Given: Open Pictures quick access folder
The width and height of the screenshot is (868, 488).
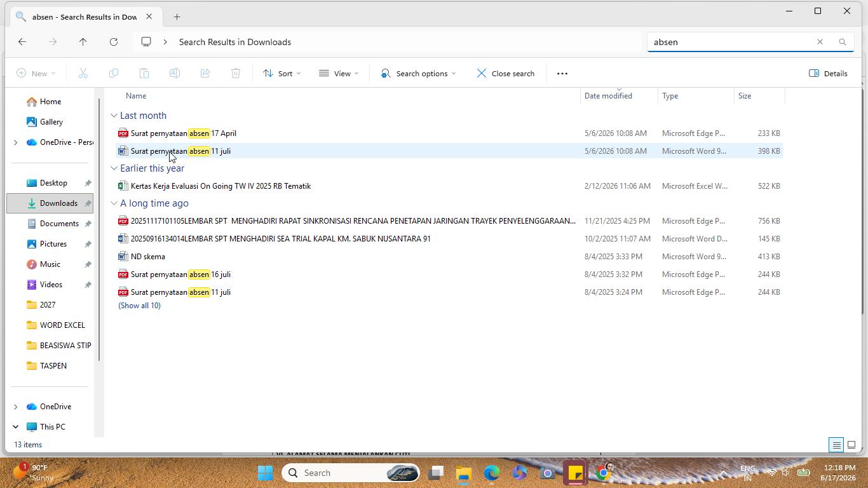Looking at the screenshot, I should click(x=53, y=244).
